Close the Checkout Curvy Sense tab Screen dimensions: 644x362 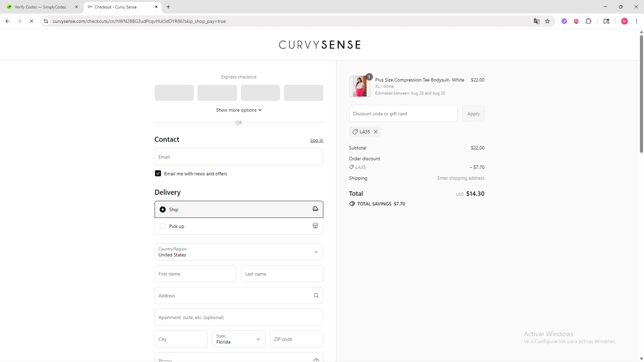156,7
